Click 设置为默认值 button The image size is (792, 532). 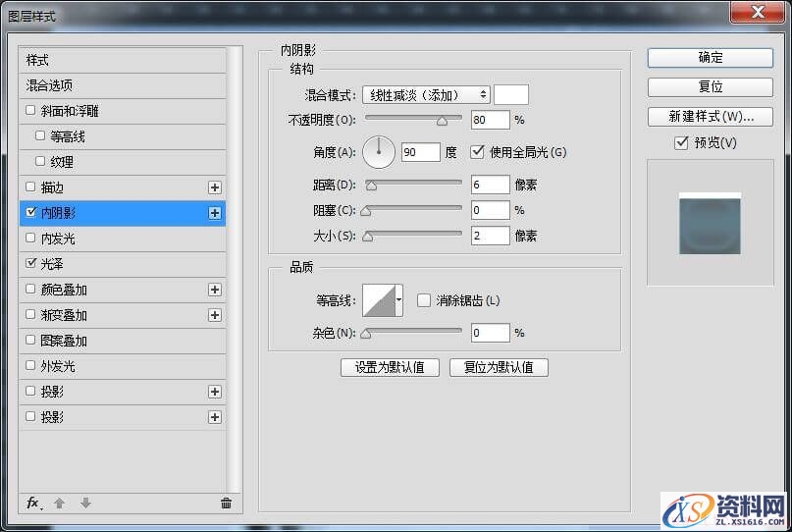tap(390, 367)
